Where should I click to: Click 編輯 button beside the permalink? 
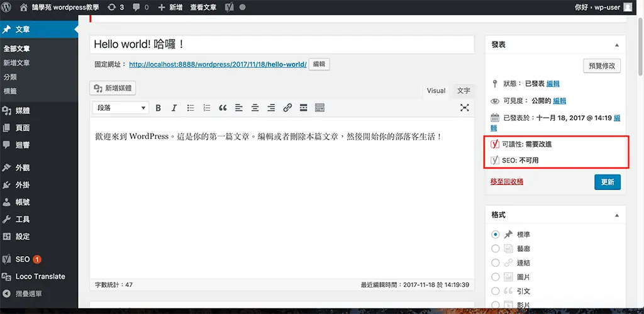click(x=319, y=65)
